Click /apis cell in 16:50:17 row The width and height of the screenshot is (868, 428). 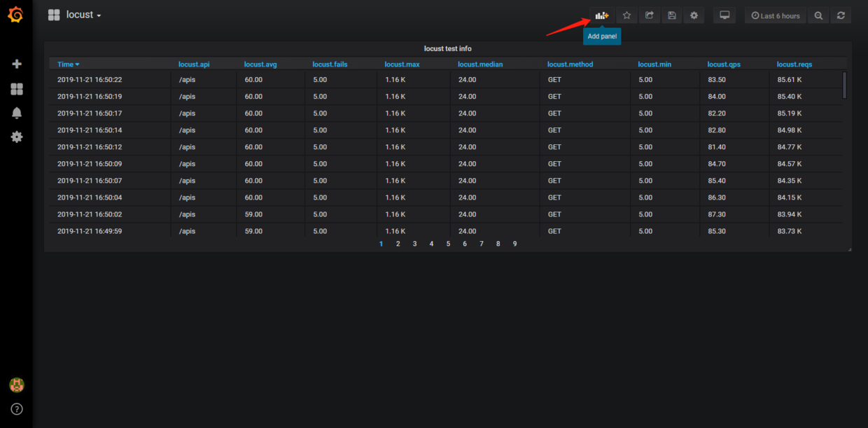click(187, 113)
